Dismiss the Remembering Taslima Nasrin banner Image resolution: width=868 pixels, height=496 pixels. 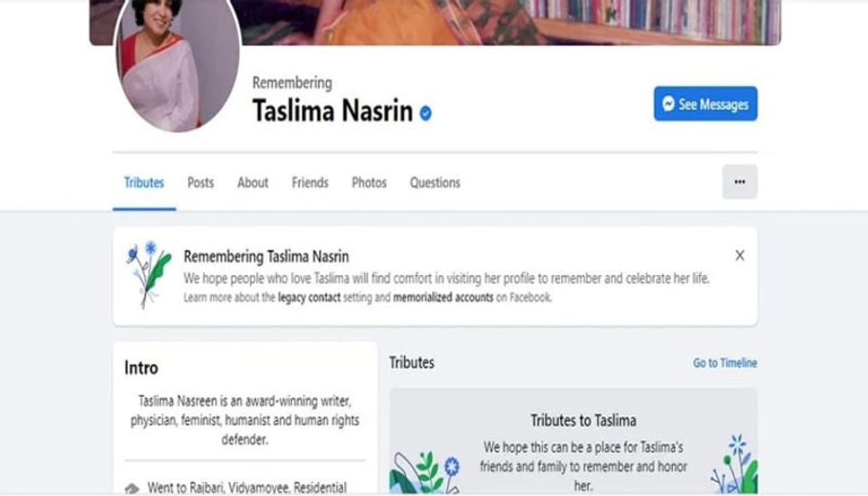tap(740, 256)
